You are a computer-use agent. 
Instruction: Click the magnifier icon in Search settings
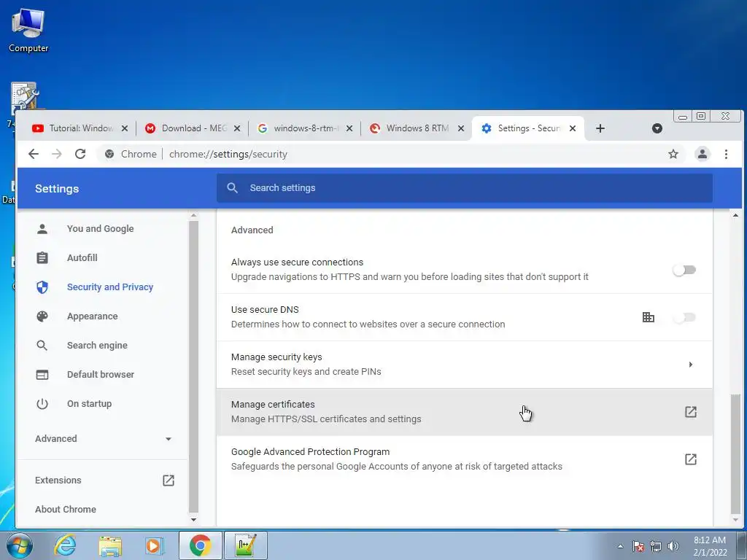point(232,187)
